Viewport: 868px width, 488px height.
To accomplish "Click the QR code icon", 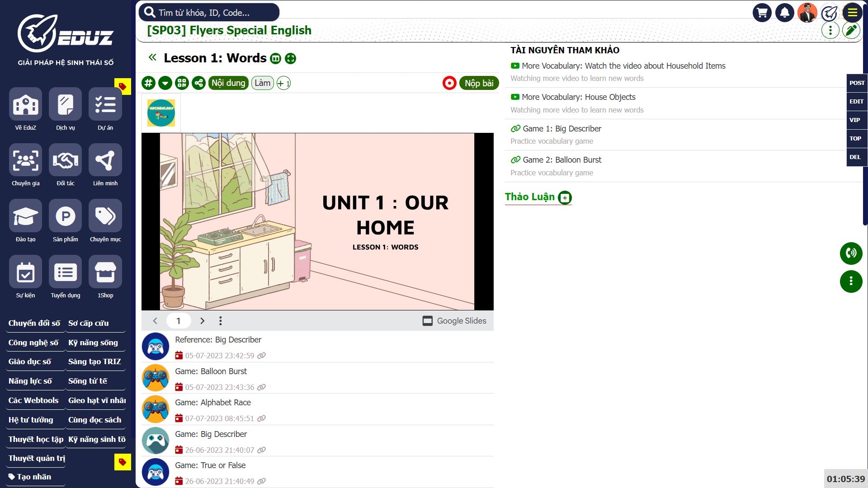I will coord(182,83).
